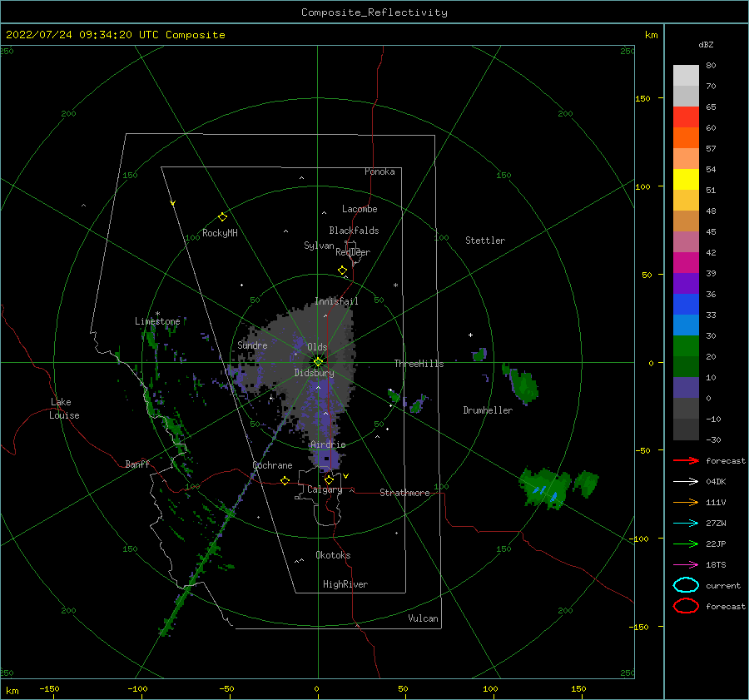Screen dimensions: 749x700
Task: Click the orange 111V arrow icon
Action: [686, 502]
